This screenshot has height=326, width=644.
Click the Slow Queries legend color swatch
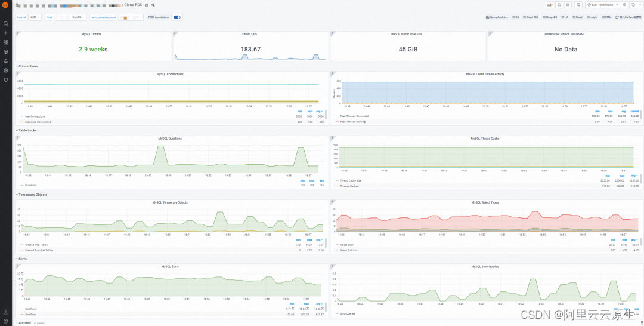point(337,313)
